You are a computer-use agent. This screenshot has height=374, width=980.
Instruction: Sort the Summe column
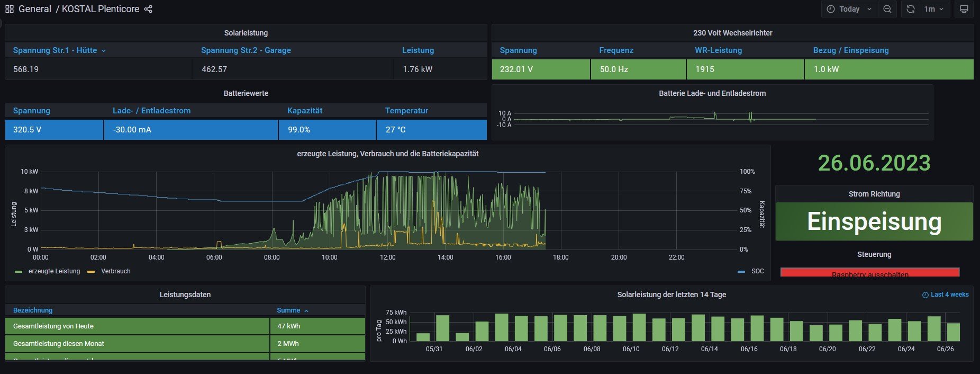coord(288,310)
